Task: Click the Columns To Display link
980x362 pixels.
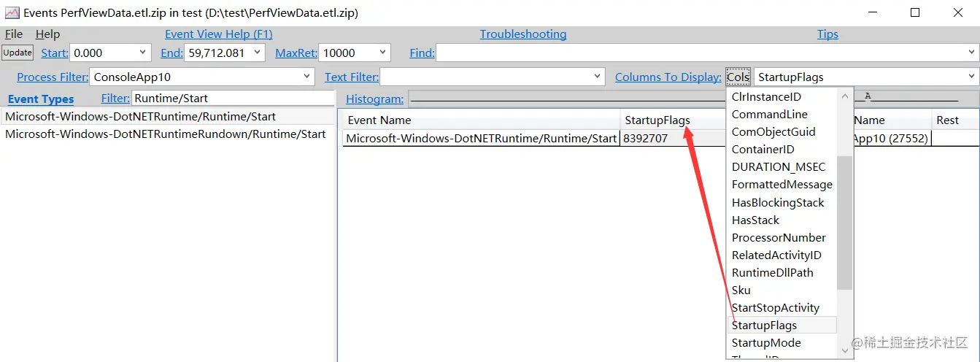Action: [668, 77]
